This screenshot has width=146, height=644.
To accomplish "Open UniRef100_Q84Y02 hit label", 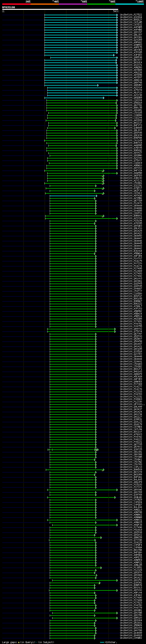I will pos(131,329).
